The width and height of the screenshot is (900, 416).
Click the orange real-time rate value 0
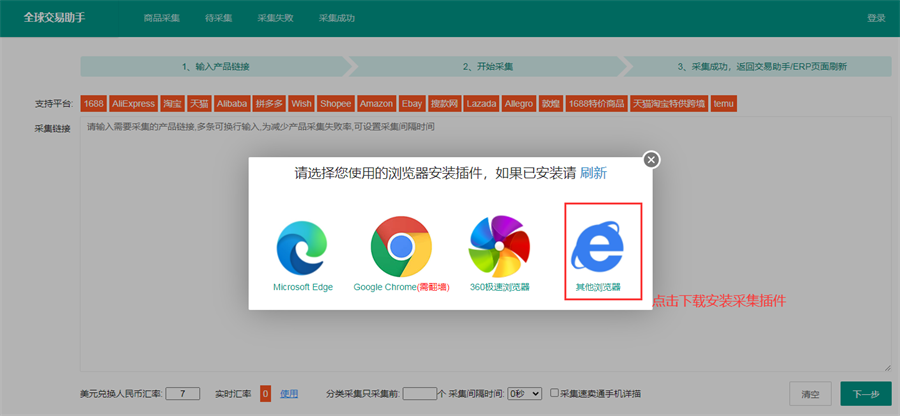point(265,394)
